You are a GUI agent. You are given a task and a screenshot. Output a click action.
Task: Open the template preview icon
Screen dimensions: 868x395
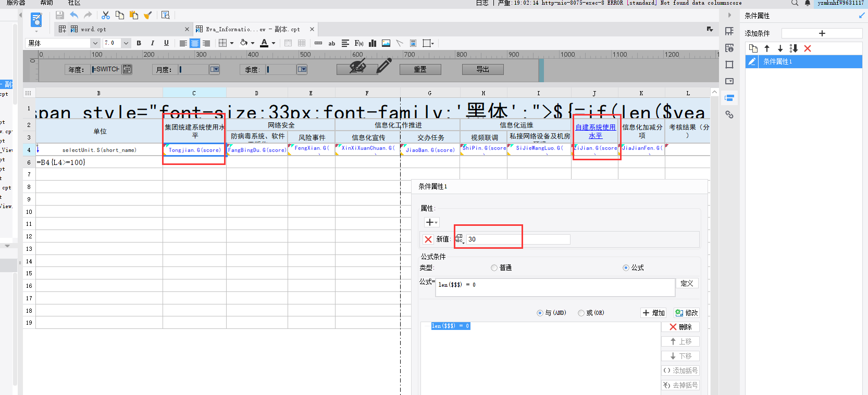[x=36, y=20]
